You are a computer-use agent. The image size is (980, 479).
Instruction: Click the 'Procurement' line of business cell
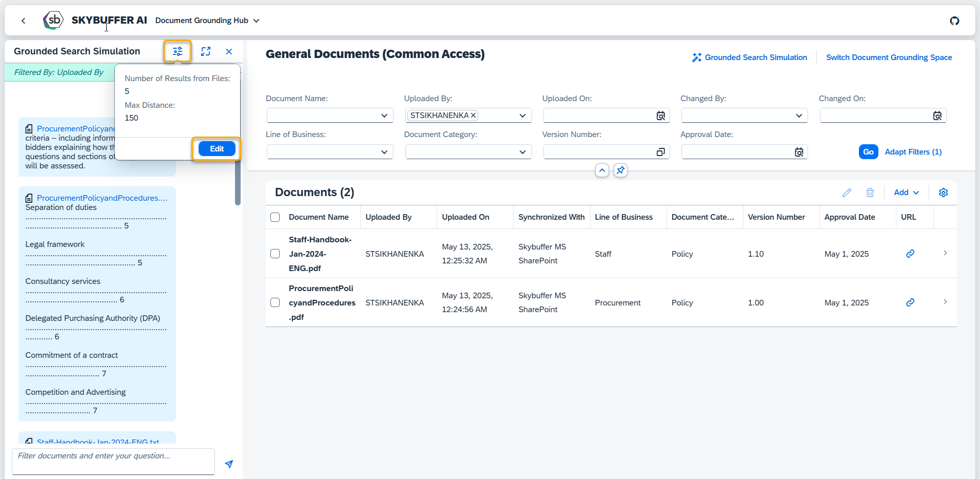[x=618, y=303]
